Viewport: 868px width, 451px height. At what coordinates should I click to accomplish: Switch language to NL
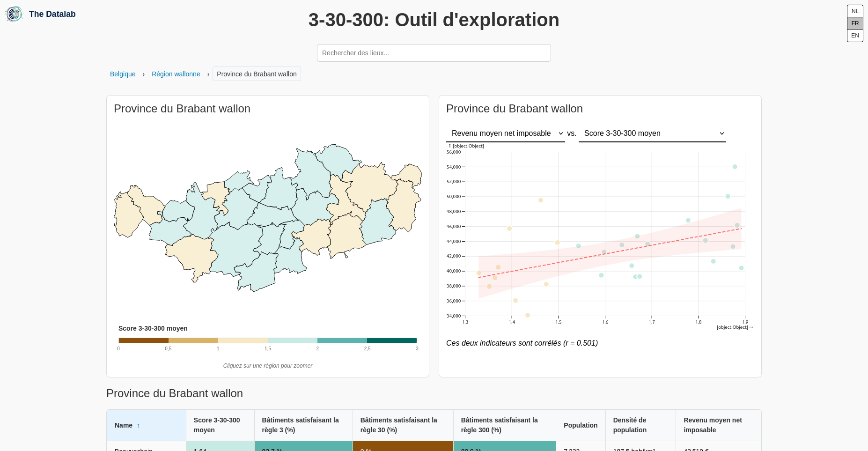(x=855, y=11)
